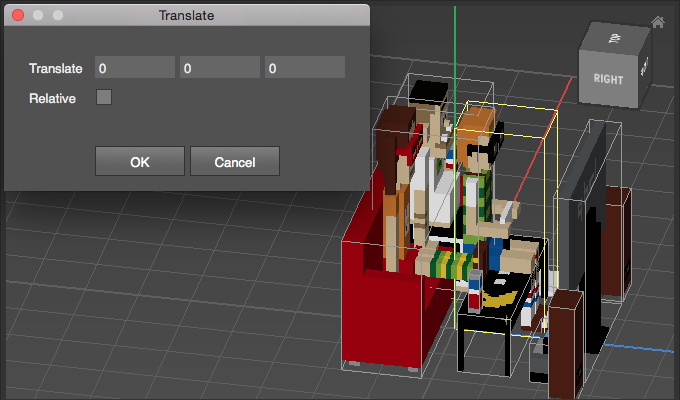680x400 pixels.
Task: Click the second Translate value field
Action: coord(219,68)
